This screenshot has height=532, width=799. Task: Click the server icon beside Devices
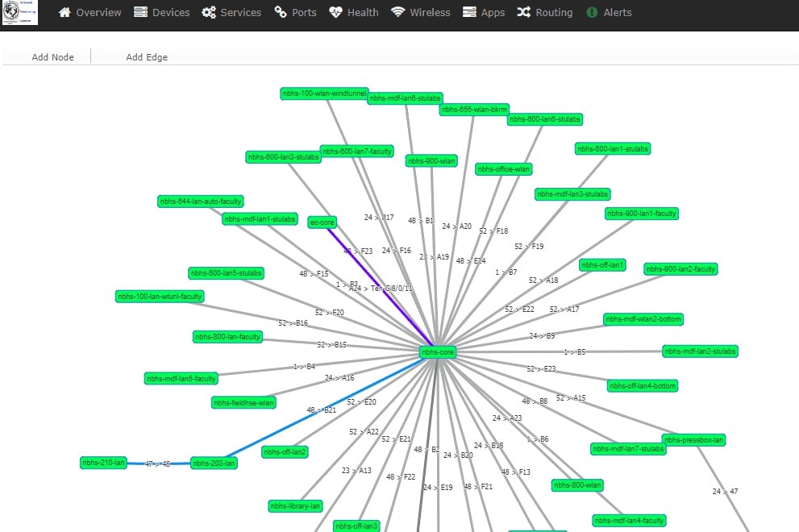click(x=140, y=12)
